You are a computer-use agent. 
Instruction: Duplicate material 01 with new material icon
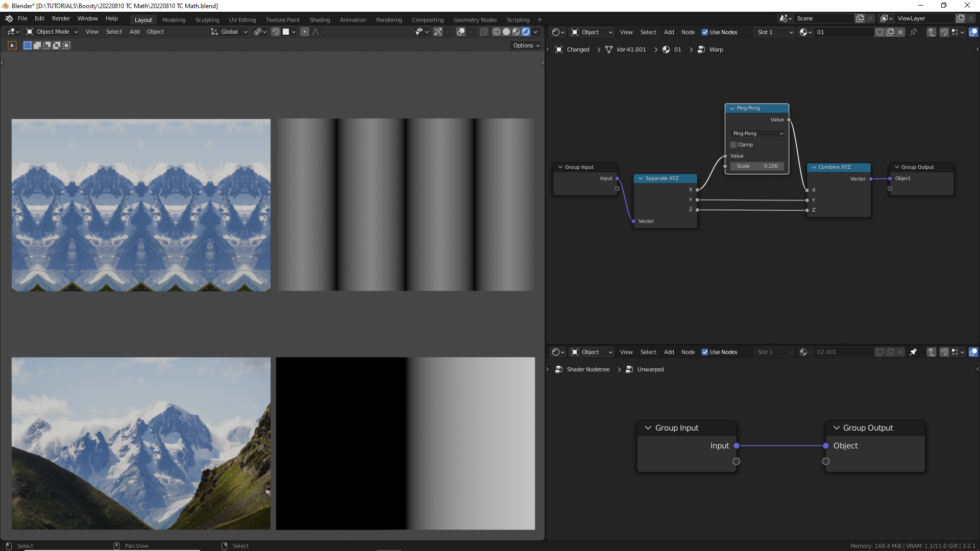[x=890, y=32]
